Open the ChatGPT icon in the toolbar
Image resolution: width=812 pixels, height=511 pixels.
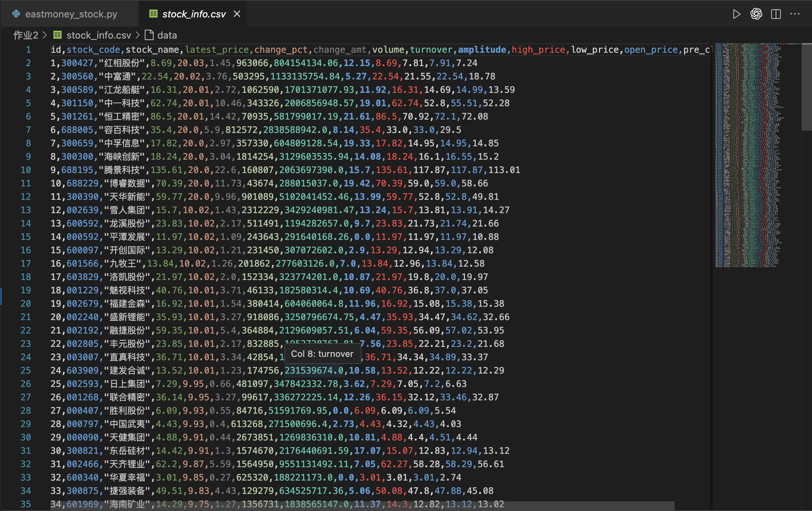click(756, 14)
